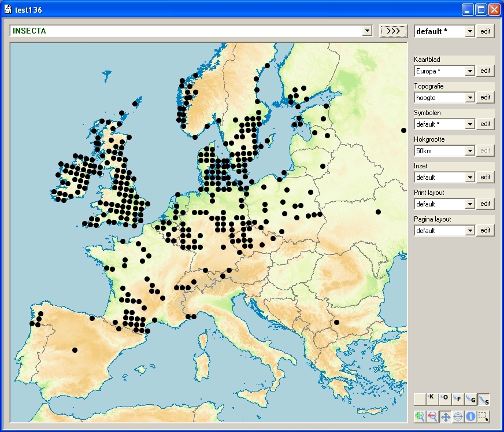Open the Hokgrootte 50km dropdown
The height and width of the screenshot is (432, 504).
point(470,151)
